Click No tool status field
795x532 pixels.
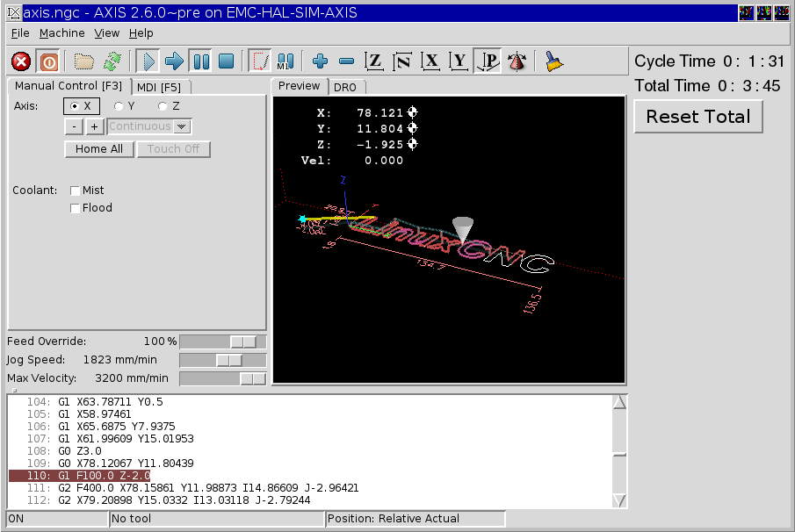click(x=216, y=519)
